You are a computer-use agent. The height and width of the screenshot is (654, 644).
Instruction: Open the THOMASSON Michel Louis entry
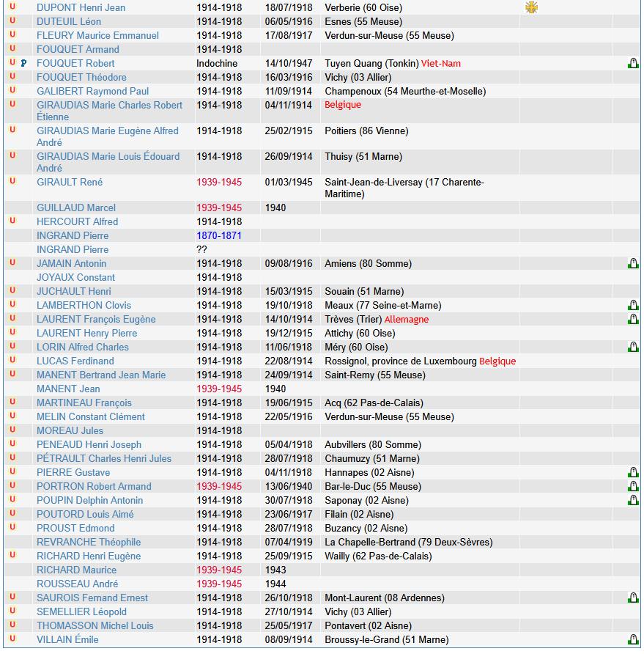[x=95, y=625]
